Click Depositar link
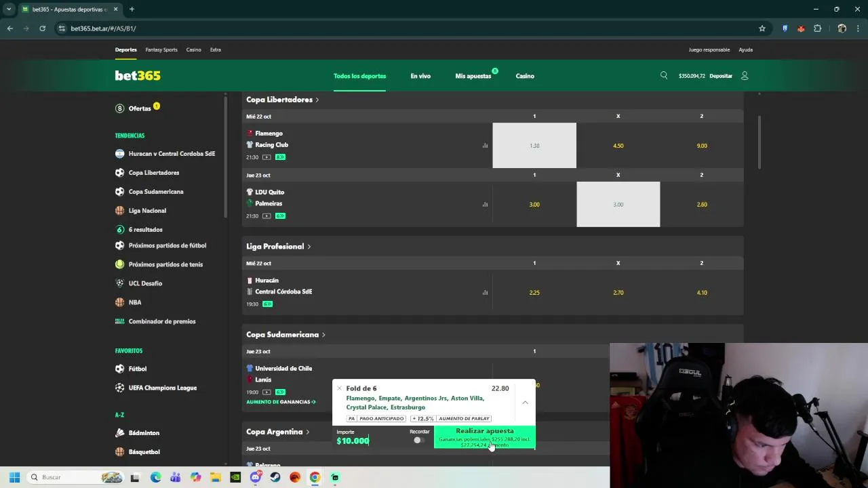This screenshot has height=488, width=868. [x=721, y=76]
